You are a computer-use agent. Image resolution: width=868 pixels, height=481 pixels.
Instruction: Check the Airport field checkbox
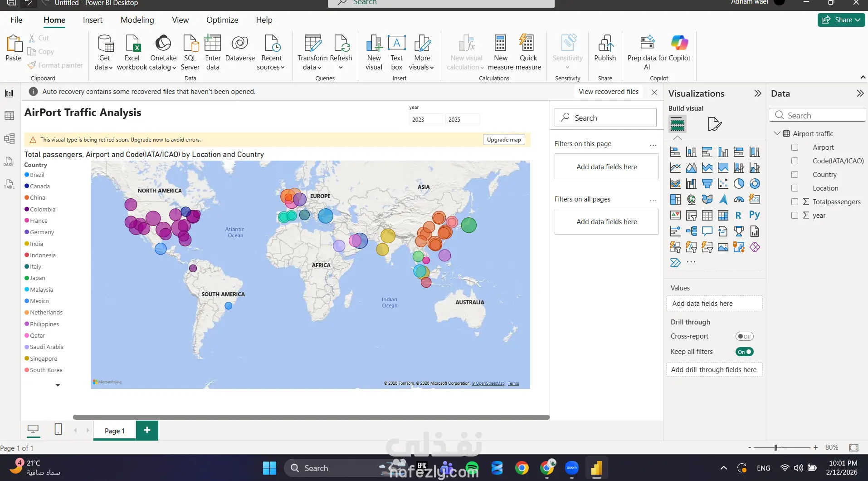click(x=795, y=147)
